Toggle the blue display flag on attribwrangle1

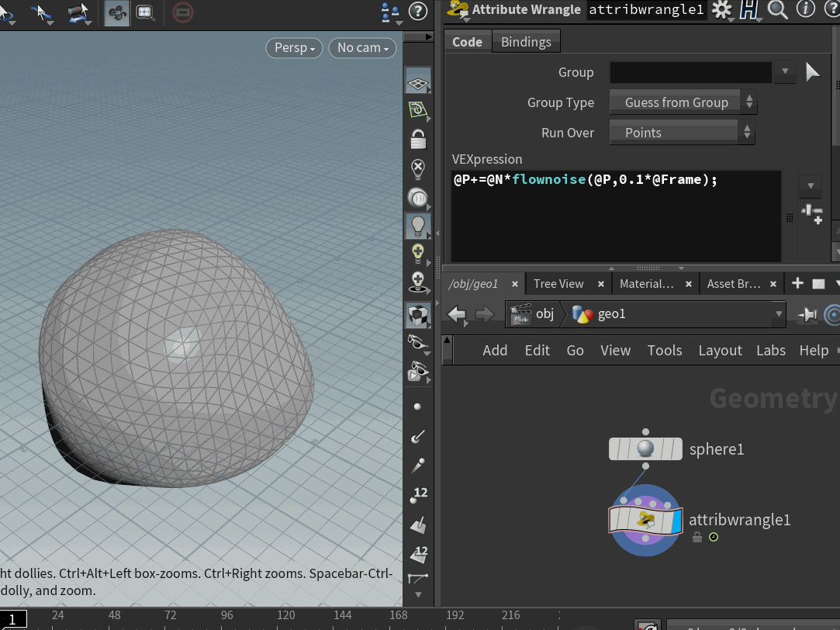click(x=676, y=521)
